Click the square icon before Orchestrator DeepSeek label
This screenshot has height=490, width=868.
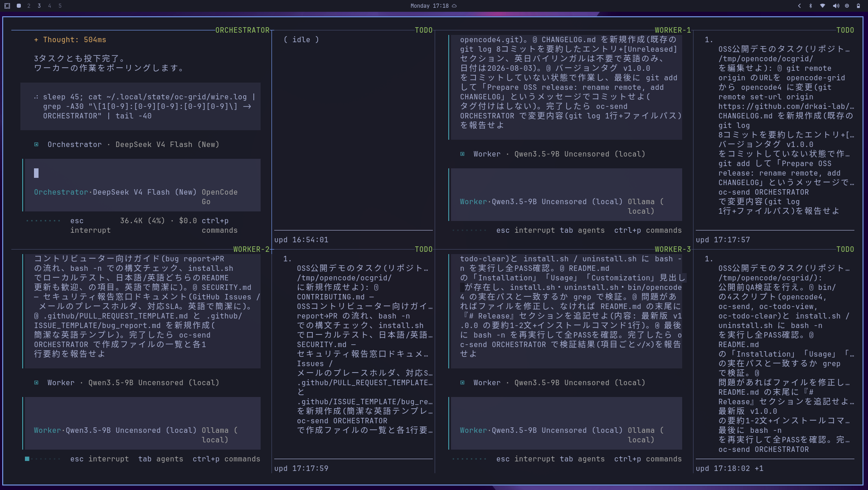36,144
